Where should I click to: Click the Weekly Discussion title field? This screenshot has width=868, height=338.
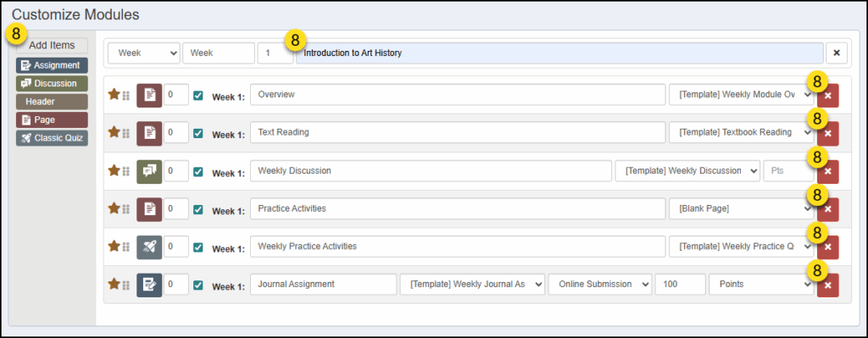pyautogui.click(x=431, y=171)
